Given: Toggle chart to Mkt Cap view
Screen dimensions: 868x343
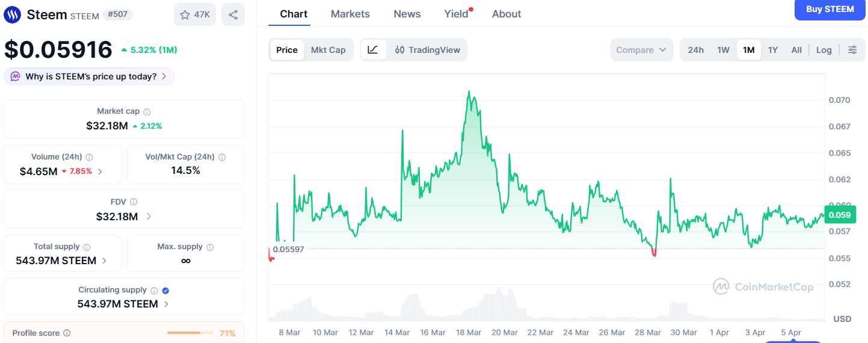Looking at the screenshot, I should [x=328, y=50].
